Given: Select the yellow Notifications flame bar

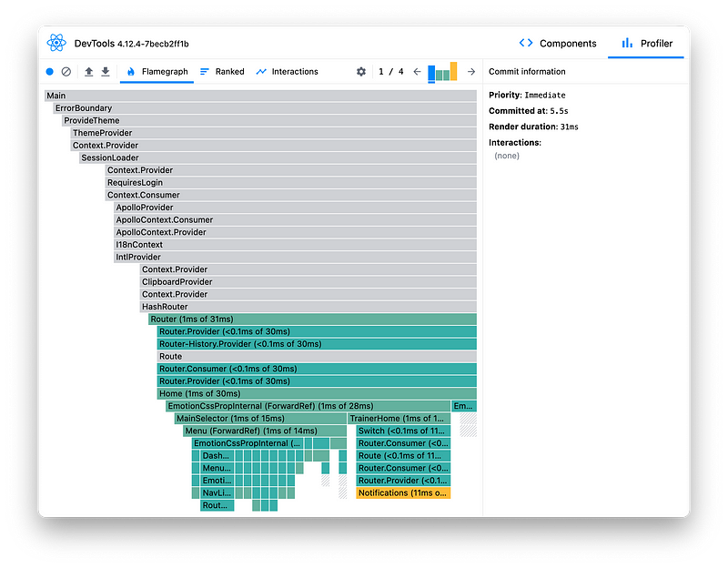Looking at the screenshot, I should tap(403, 492).
